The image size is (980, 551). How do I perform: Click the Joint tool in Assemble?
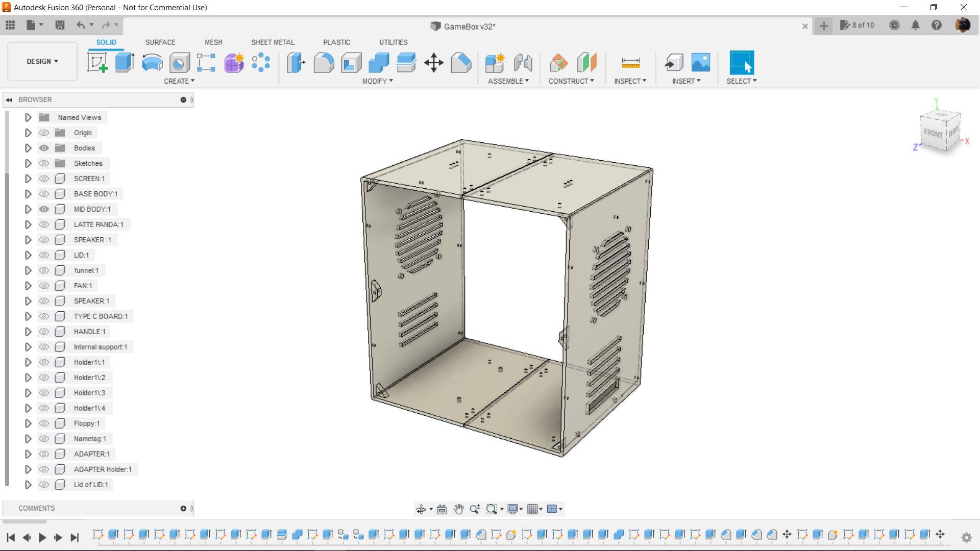(x=523, y=63)
